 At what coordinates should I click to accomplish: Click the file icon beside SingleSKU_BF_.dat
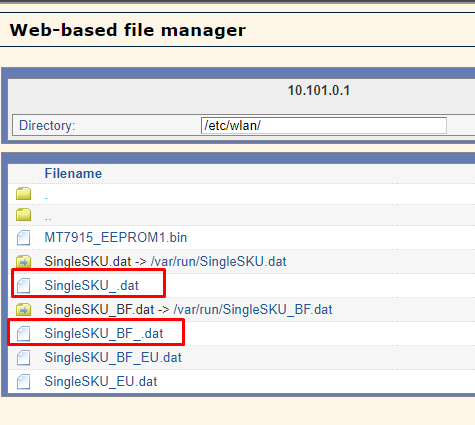tap(23, 334)
